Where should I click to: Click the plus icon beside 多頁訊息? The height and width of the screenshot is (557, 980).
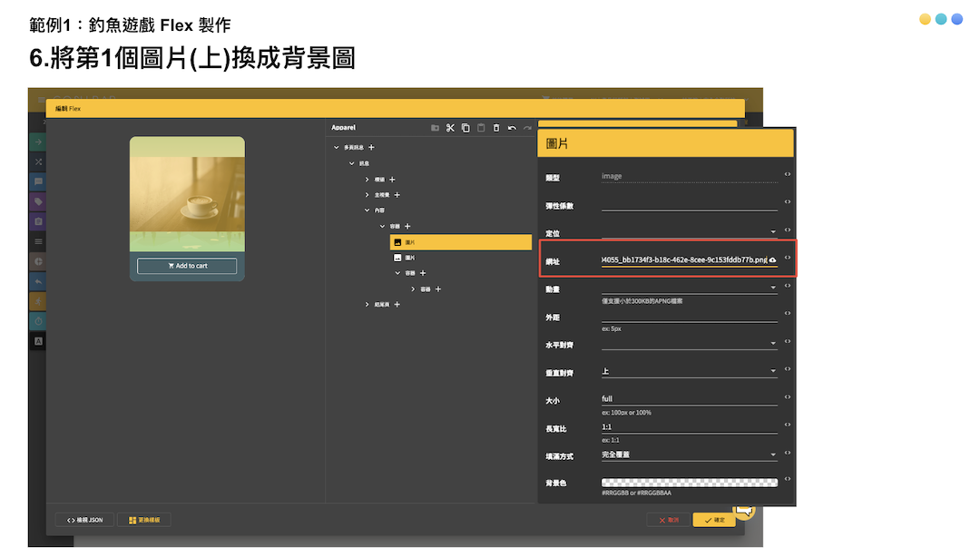(x=371, y=148)
